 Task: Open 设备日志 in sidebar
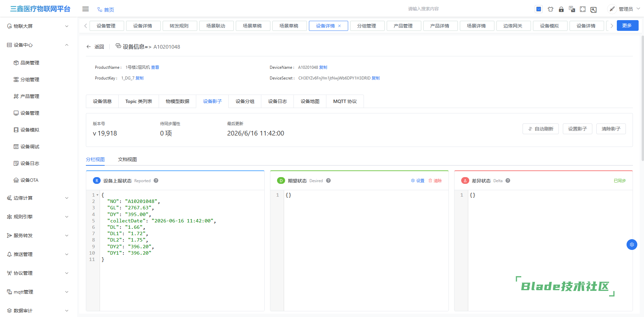(x=30, y=163)
